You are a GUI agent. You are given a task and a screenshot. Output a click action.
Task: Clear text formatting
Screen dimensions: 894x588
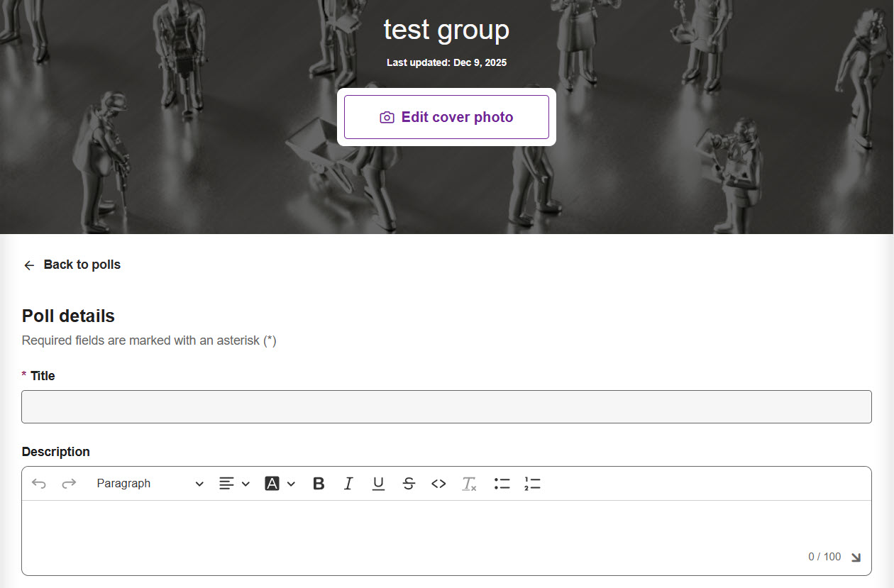(469, 484)
